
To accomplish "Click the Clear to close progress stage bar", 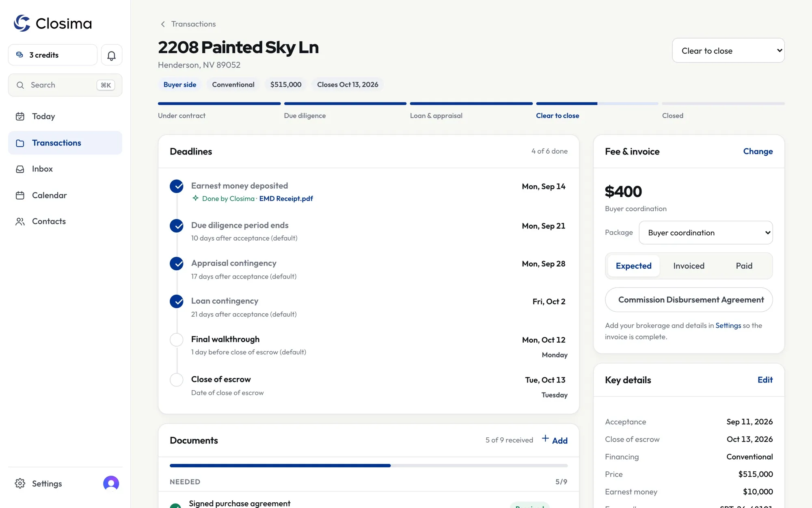I will 597,104.
